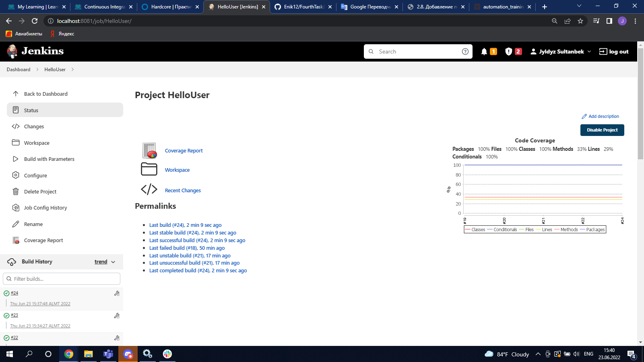
Task: Click the Build History weather icon
Action: point(12,262)
